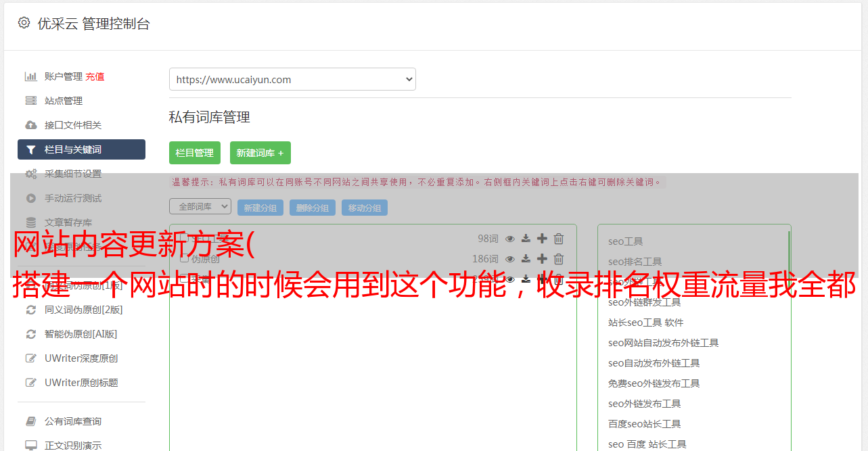
Task: Open 账户管理 in the sidebar
Action: pyautogui.click(x=63, y=76)
